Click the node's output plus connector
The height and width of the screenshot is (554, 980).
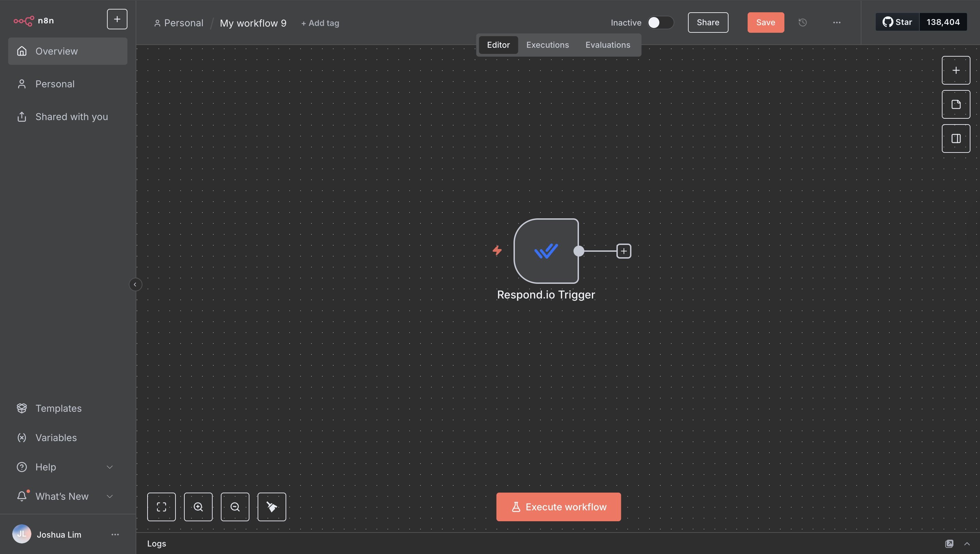click(x=624, y=251)
